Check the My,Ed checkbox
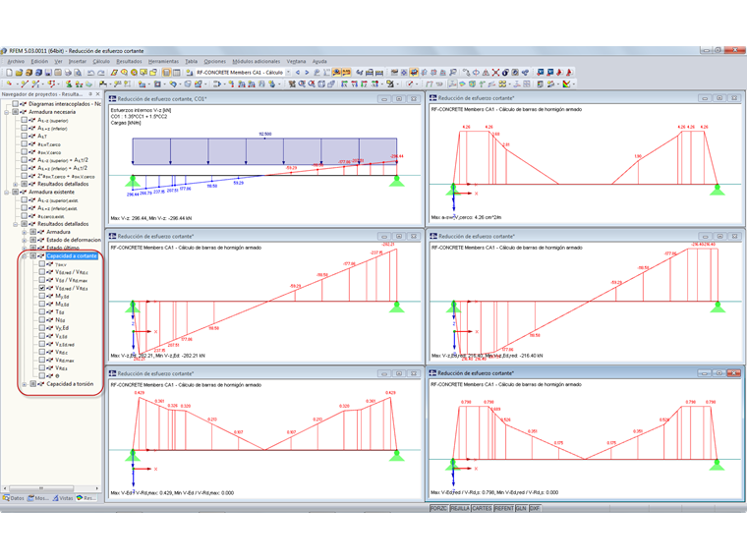The height and width of the screenshot is (560, 747). [42, 296]
